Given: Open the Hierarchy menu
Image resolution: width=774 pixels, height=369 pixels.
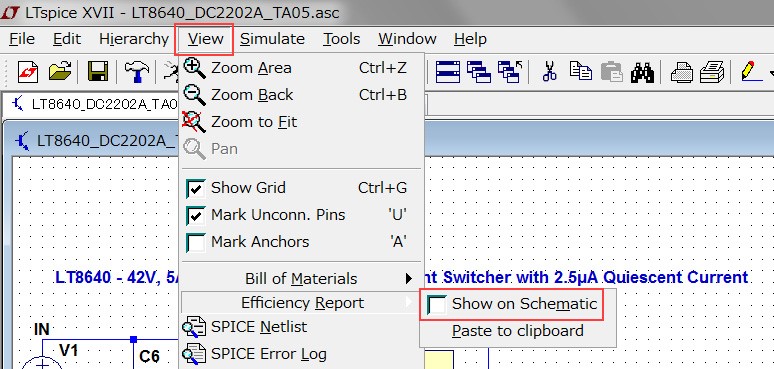Looking at the screenshot, I should tap(134, 38).
